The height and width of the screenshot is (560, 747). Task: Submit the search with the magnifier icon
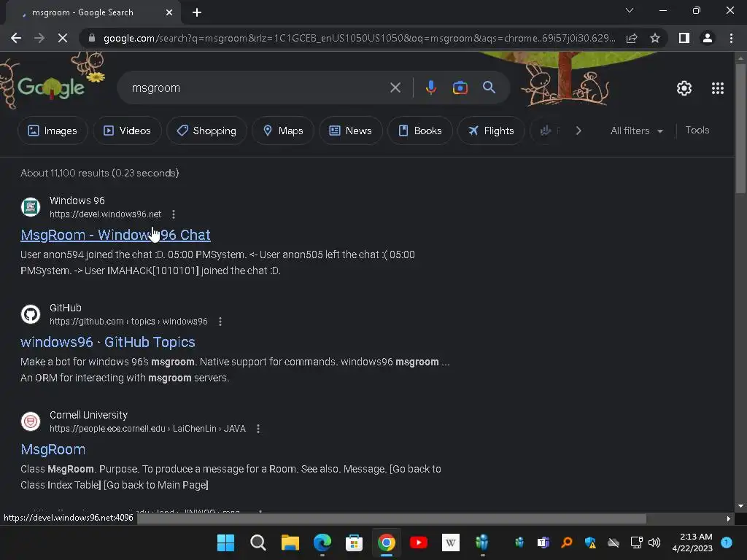tap(489, 87)
